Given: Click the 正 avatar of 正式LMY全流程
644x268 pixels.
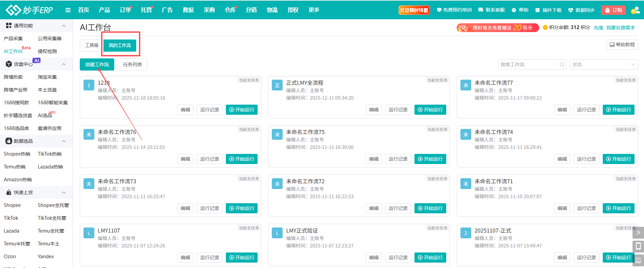Looking at the screenshot, I should tap(277, 85).
